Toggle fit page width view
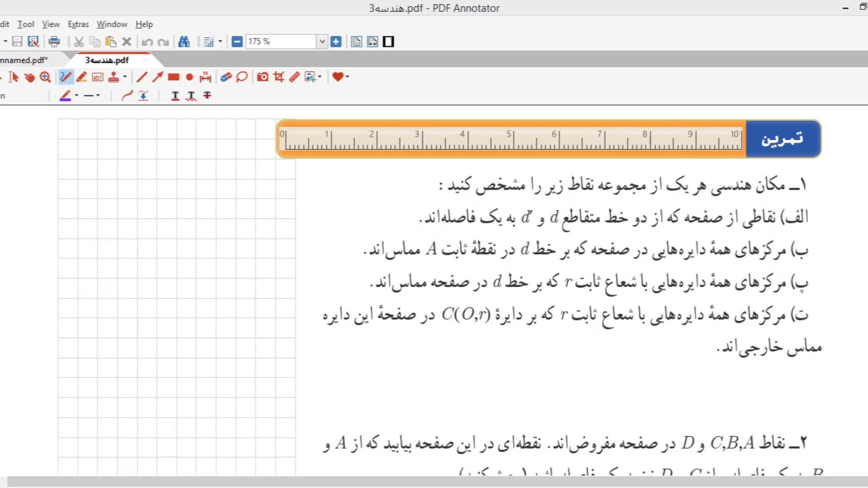The image size is (868, 488). [x=373, y=42]
